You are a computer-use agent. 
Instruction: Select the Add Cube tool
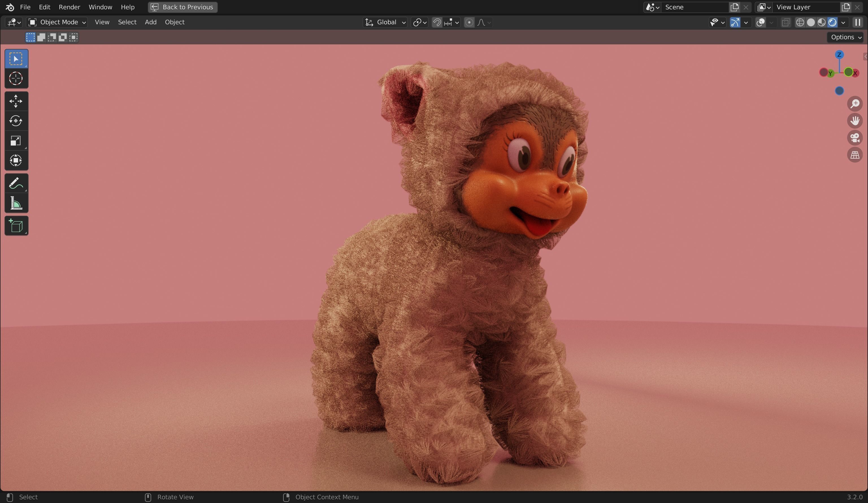16,226
